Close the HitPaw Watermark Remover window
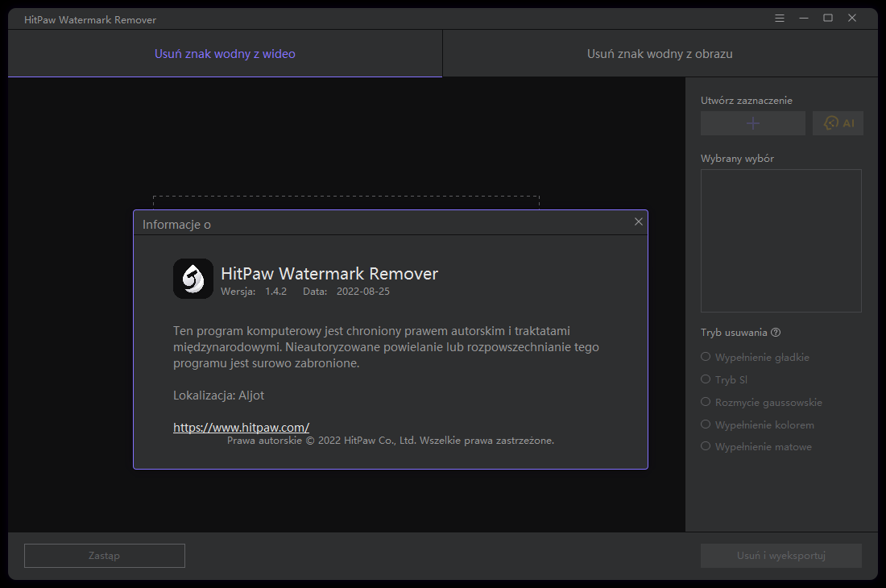Screen dimensions: 886x588 pyautogui.click(x=852, y=18)
